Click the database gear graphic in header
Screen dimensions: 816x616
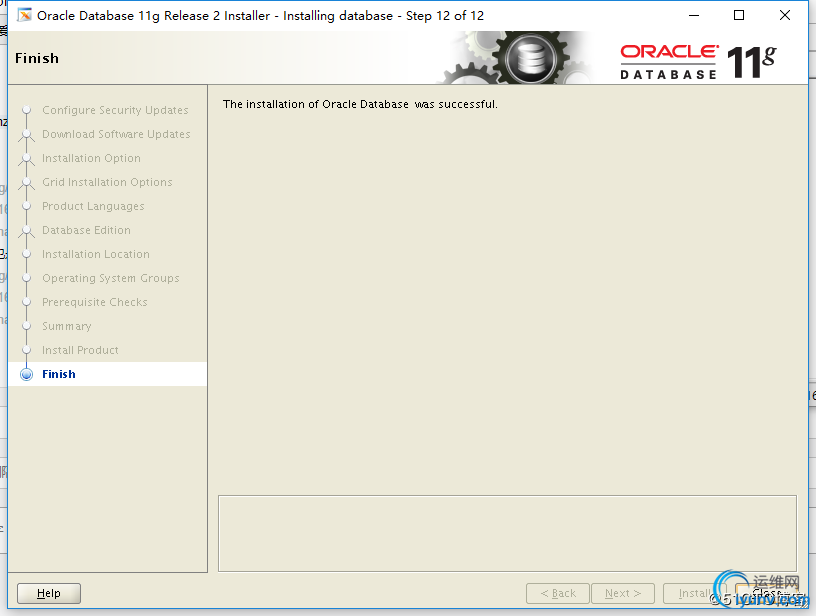[x=515, y=58]
